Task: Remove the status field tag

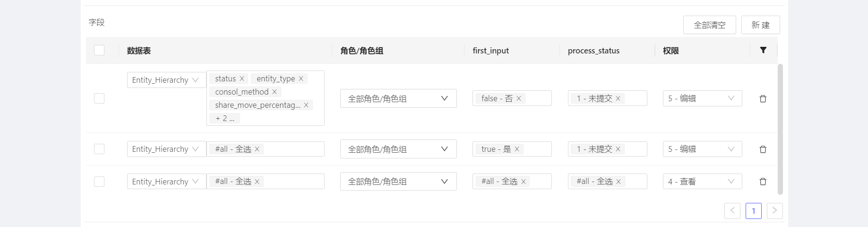Action: point(242,79)
